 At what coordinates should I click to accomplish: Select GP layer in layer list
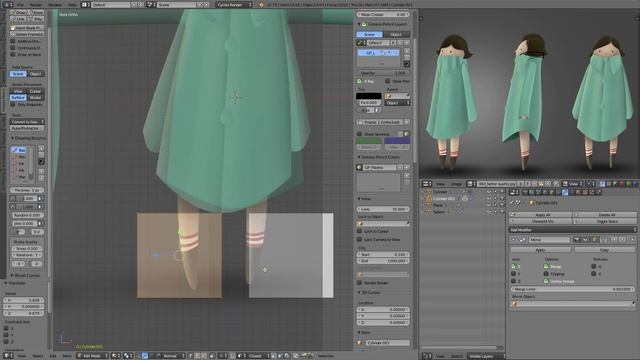[379, 53]
